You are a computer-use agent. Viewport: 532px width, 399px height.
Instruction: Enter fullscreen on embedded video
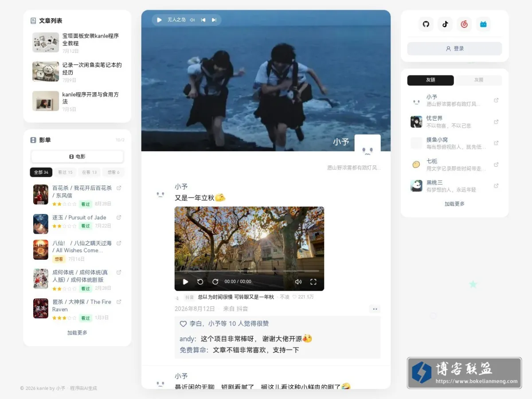click(x=313, y=282)
